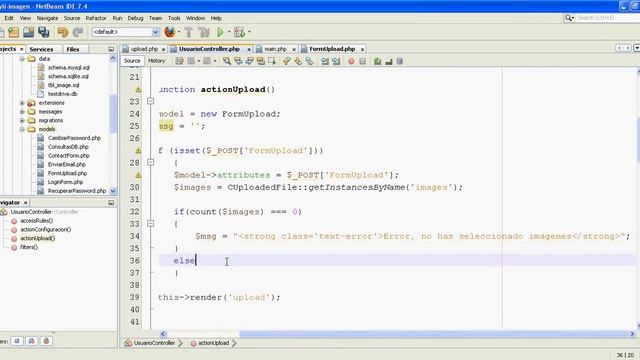Open the Tools menu
The width and height of the screenshot is (640, 360).
pyautogui.click(x=174, y=18)
